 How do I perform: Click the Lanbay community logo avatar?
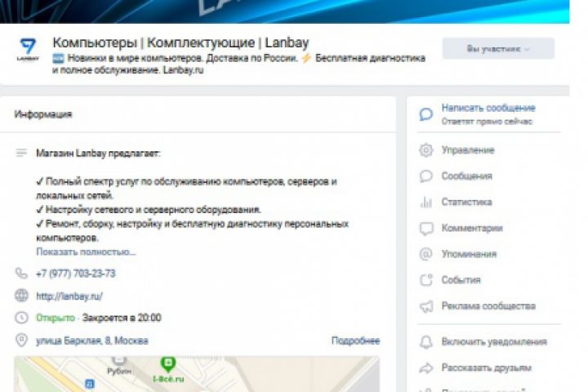click(28, 49)
